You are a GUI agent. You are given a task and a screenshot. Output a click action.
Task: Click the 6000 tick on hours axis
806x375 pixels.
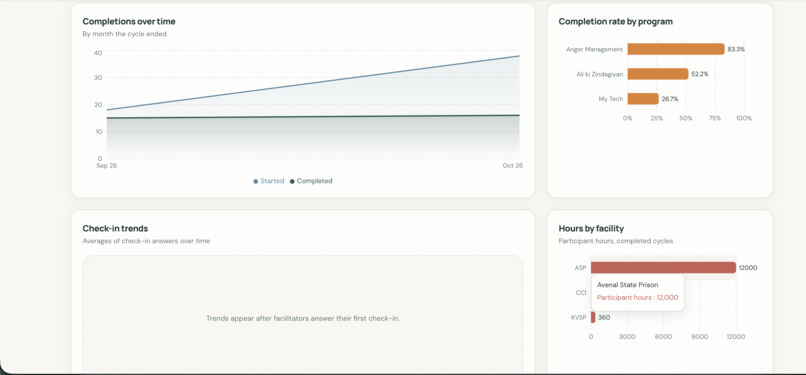(663, 337)
